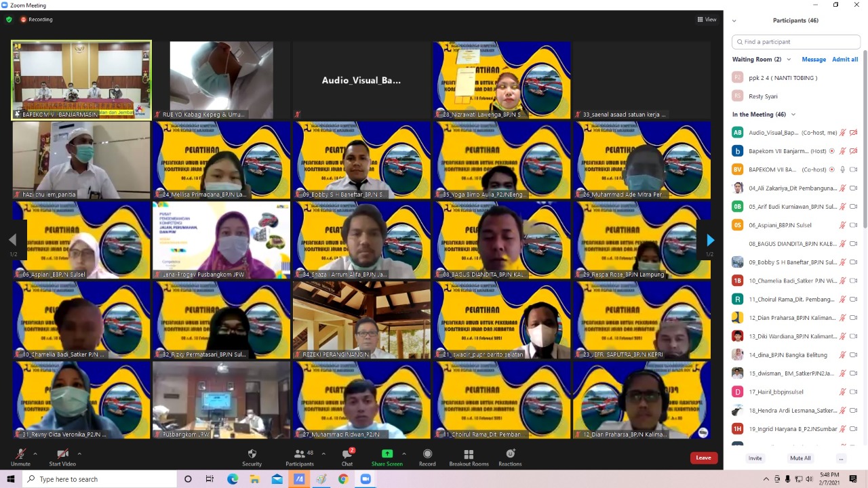This screenshot has width=868, height=488.
Task: Open Google Chrome from the taskbar
Action: 343,479
